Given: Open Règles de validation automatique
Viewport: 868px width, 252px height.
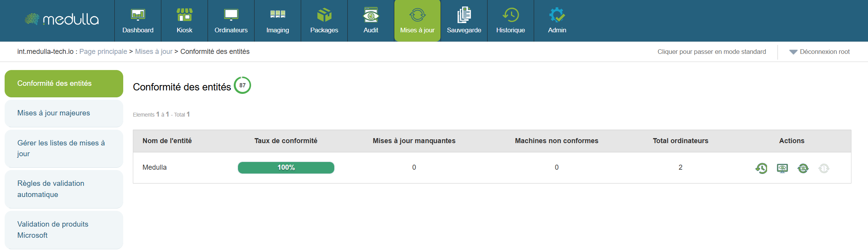Looking at the screenshot, I should [51, 189].
